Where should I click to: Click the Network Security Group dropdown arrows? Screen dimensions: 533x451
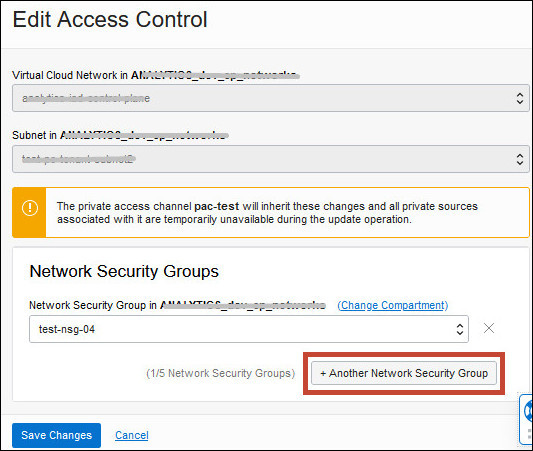coord(460,329)
